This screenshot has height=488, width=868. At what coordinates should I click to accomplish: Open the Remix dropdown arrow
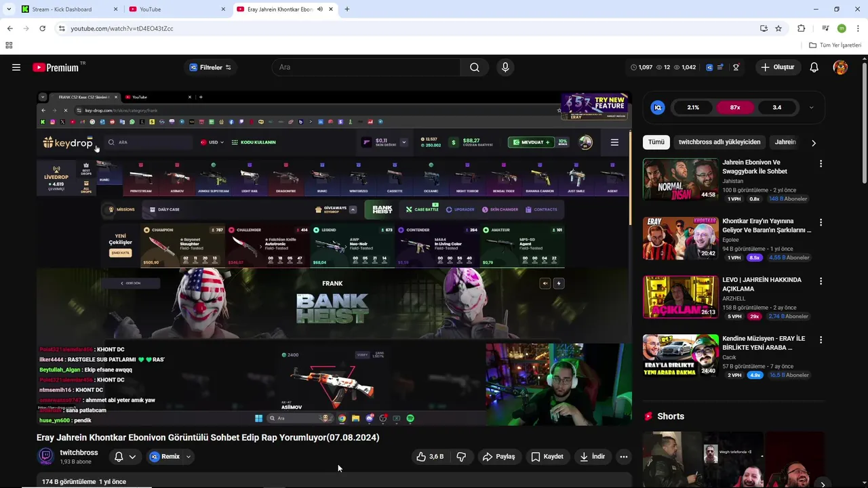[188, 457]
